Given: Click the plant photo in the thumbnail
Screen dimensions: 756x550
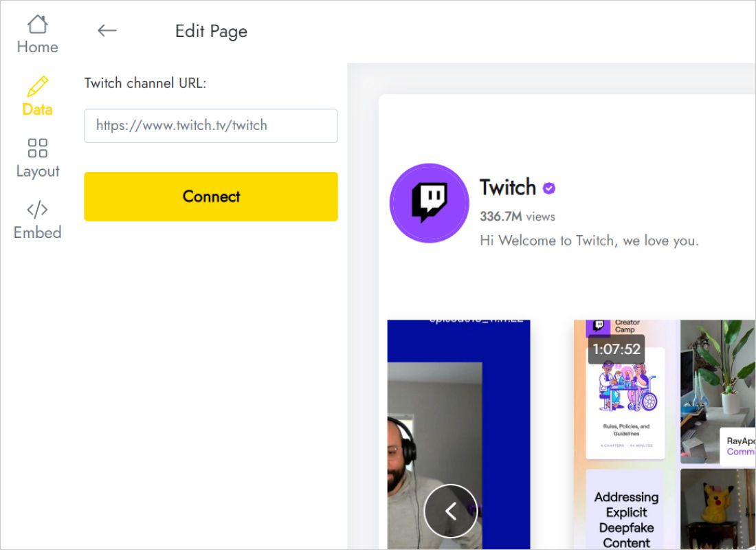Looking at the screenshot, I should 718,391.
